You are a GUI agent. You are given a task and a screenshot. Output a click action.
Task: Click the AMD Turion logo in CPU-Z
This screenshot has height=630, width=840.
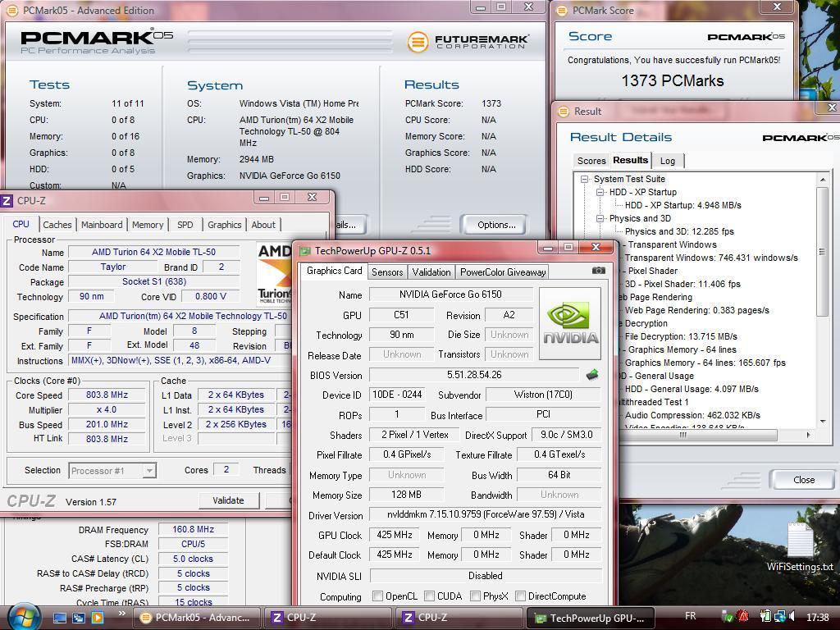pyautogui.click(x=274, y=274)
